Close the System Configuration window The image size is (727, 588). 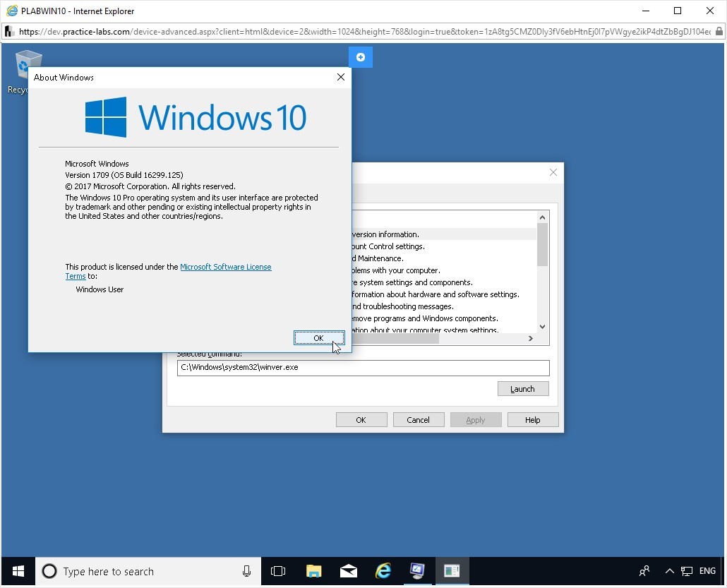coord(553,172)
